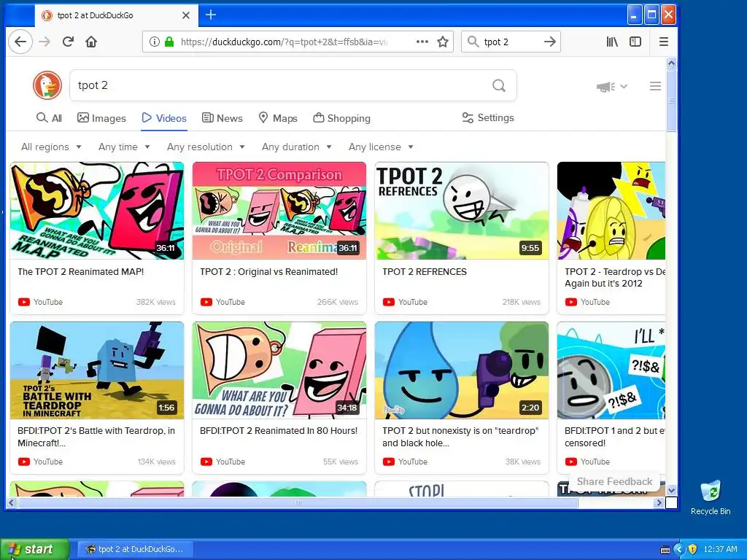Expand the Any time filter
747x560 pixels.
124,147
